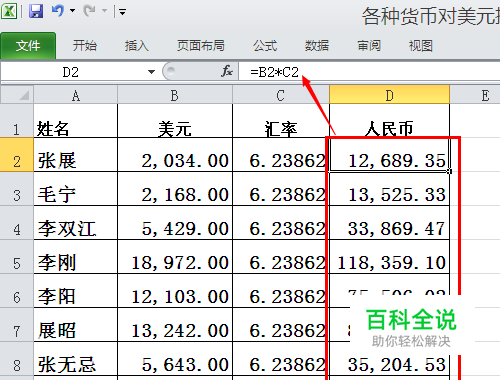Click the 人民币 header cell
The image size is (500, 380).
(389, 121)
